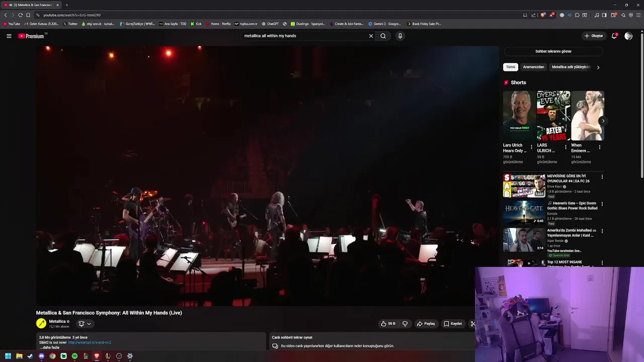The width and height of the screenshot is (644, 362).
Task: Show next Shorts with the right arrow
Action: (603, 121)
